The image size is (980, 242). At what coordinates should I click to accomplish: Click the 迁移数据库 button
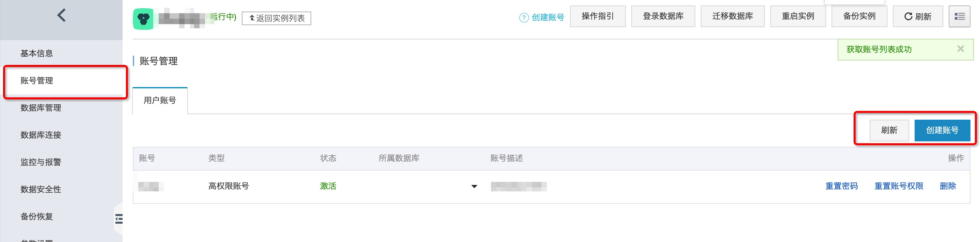click(732, 16)
